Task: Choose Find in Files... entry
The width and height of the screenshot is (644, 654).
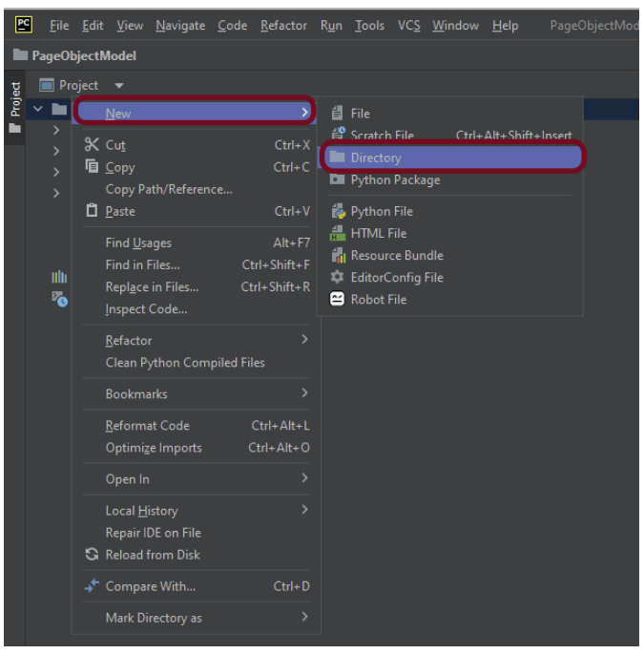Action: 197,264
